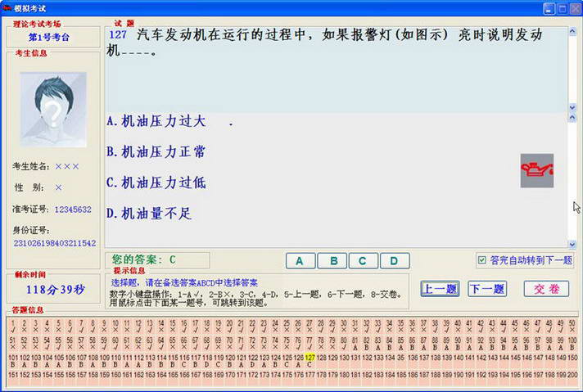Click the 您的答案: C field
Image resolution: width=583 pixels, height=392 pixels.
tap(158, 260)
